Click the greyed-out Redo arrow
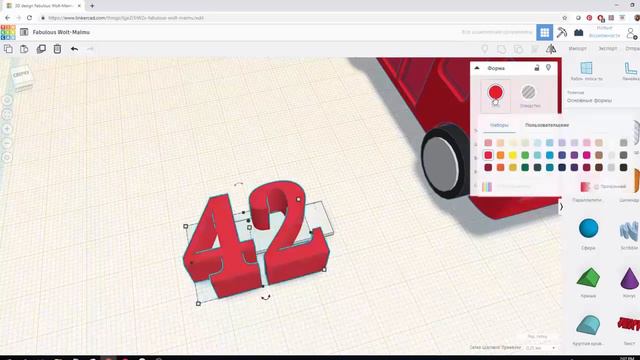Screen dimensions: 640x360 90,49
